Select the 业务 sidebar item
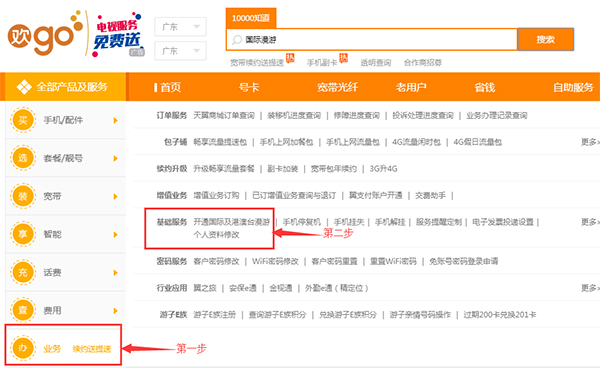This screenshot has width=600, height=372. (52, 349)
